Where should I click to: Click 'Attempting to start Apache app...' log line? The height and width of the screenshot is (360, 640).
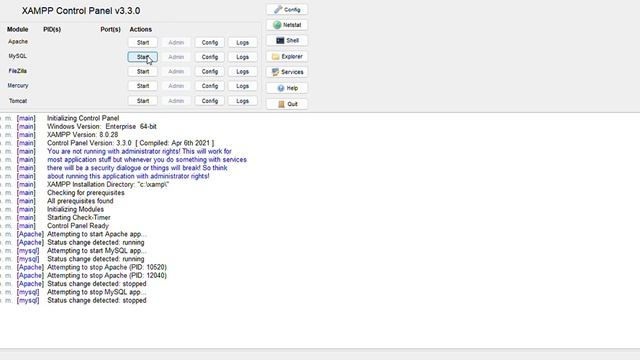click(x=97, y=234)
